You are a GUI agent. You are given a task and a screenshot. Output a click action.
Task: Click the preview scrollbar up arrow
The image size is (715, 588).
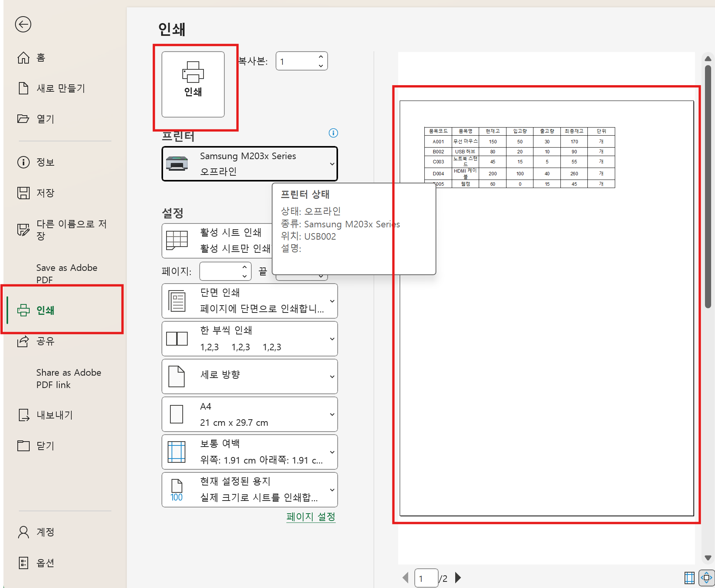click(708, 59)
